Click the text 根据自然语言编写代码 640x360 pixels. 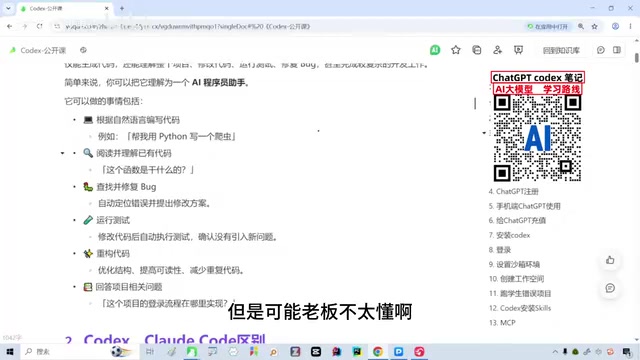[138, 120]
